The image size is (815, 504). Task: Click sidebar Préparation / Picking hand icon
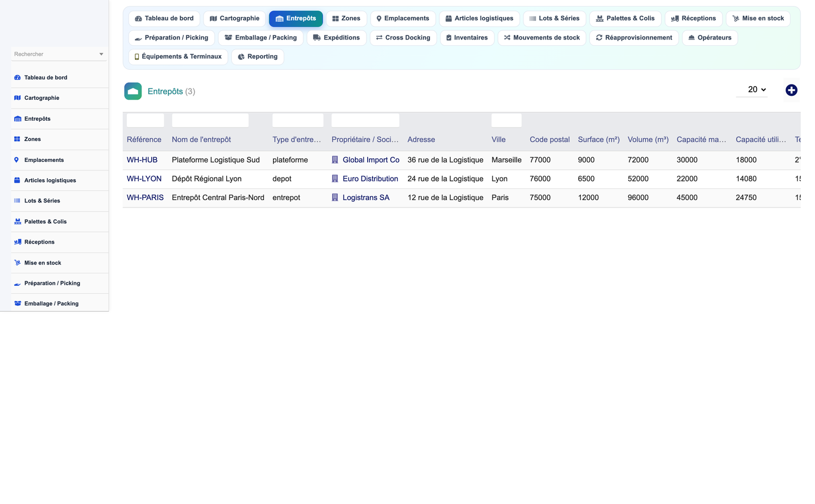pos(17,284)
